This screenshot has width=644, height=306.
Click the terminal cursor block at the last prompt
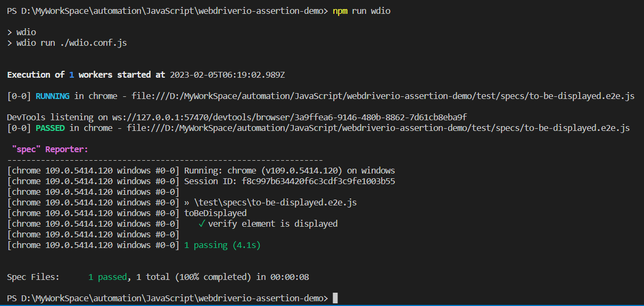click(335, 298)
